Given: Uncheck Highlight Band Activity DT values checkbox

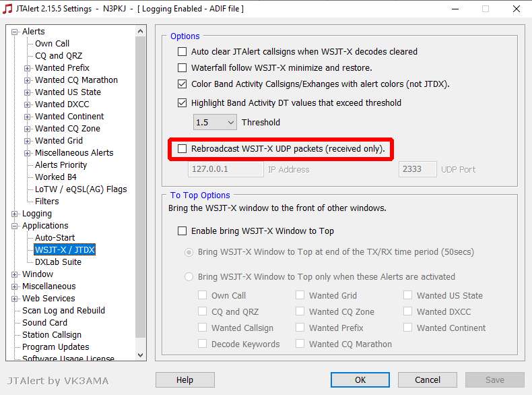Looking at the screenshot, I should coord(182,103).
